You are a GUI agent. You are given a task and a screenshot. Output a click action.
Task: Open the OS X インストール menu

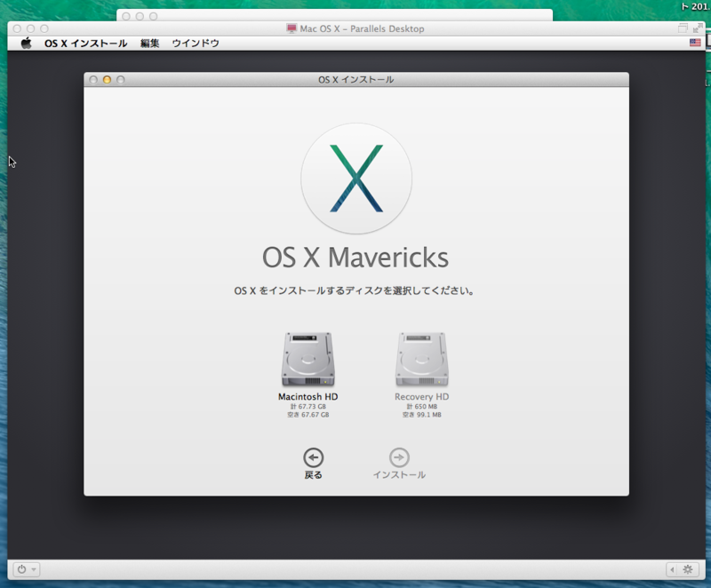pyautogui.click(x=85, y=43)
